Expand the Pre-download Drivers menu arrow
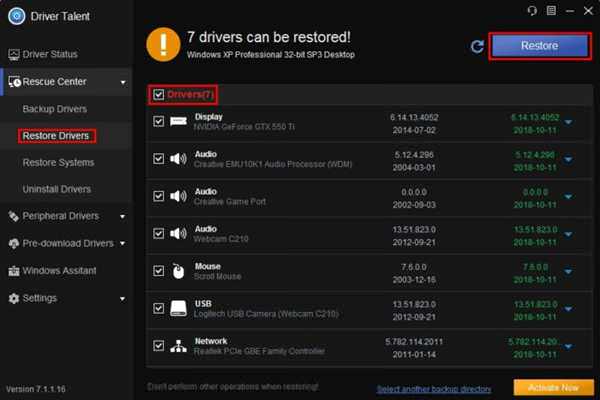This screenshot has height=400, width=600. pyautogui.click(x=122, y=243)
